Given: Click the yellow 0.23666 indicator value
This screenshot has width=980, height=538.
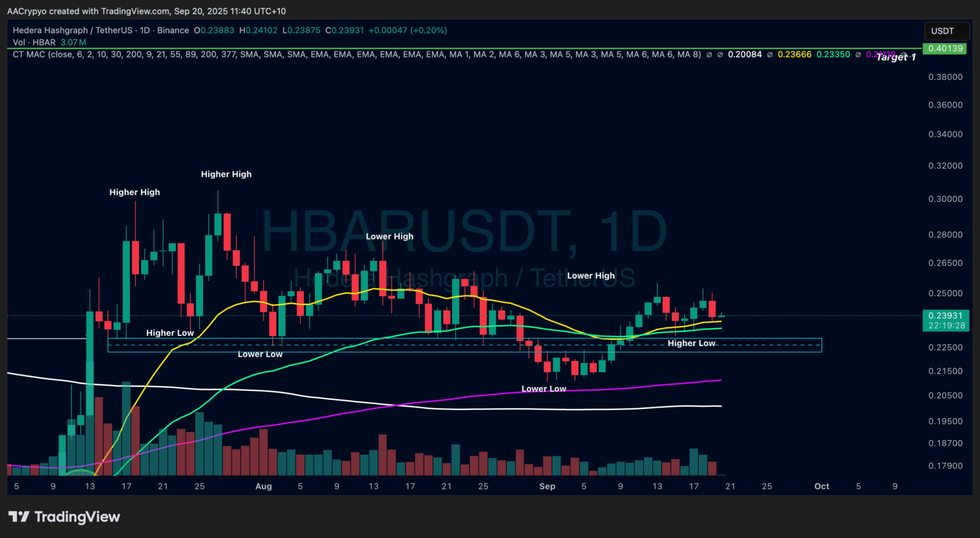Looking at the screenshot, I should (x=794, y=54).
